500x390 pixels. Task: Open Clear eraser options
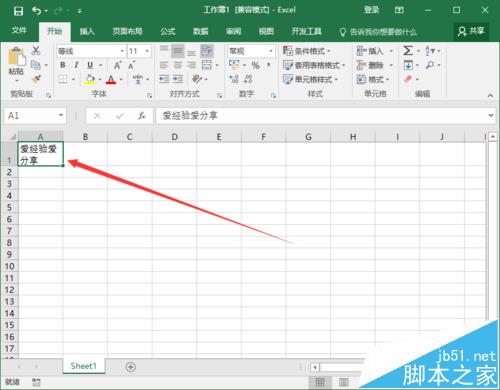pyautogui.click(x=408, y=79)
